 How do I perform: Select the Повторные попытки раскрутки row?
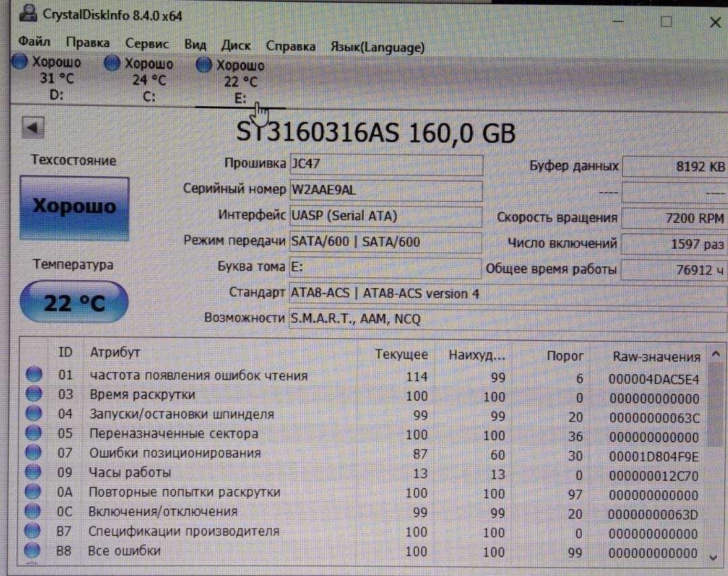[x=363, y=494]
